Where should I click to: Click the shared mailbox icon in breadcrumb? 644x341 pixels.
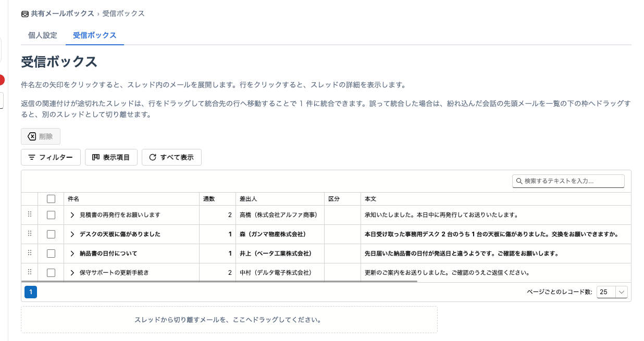click(x=25, y=14)
